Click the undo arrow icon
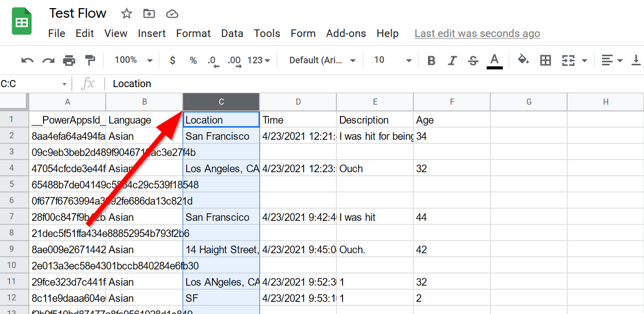644x314 pixels. point(27,61)
